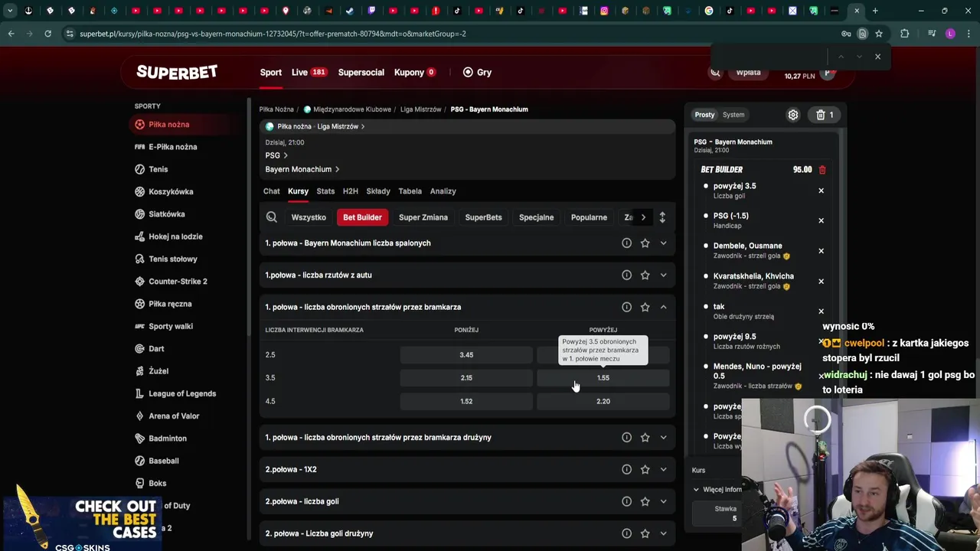Click the site search icon in header
The image size is (980, 551).
715,72
